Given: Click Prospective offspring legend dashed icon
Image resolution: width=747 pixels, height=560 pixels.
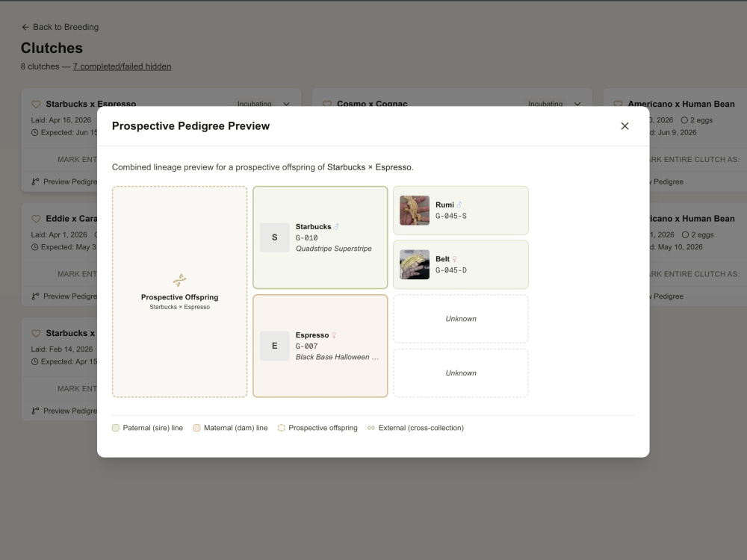Looking at the screenshot, I should tap(282, 428).
